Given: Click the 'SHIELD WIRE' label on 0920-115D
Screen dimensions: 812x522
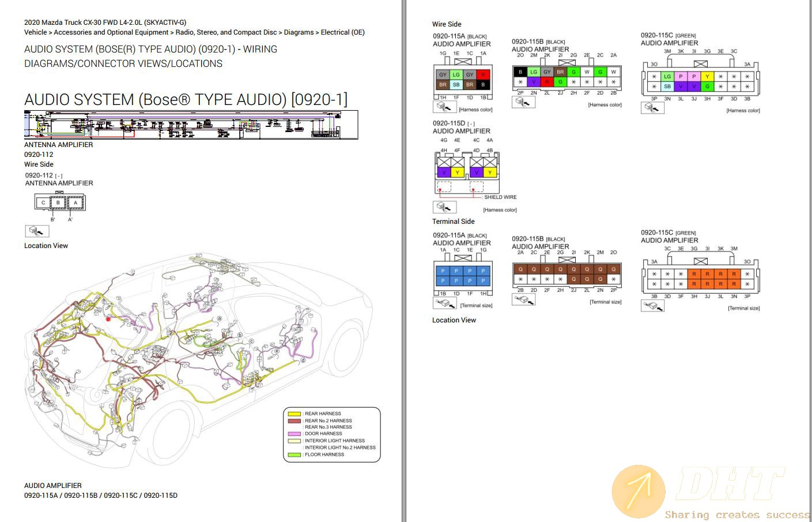Looking at the screenshot, I should (500, 197).
